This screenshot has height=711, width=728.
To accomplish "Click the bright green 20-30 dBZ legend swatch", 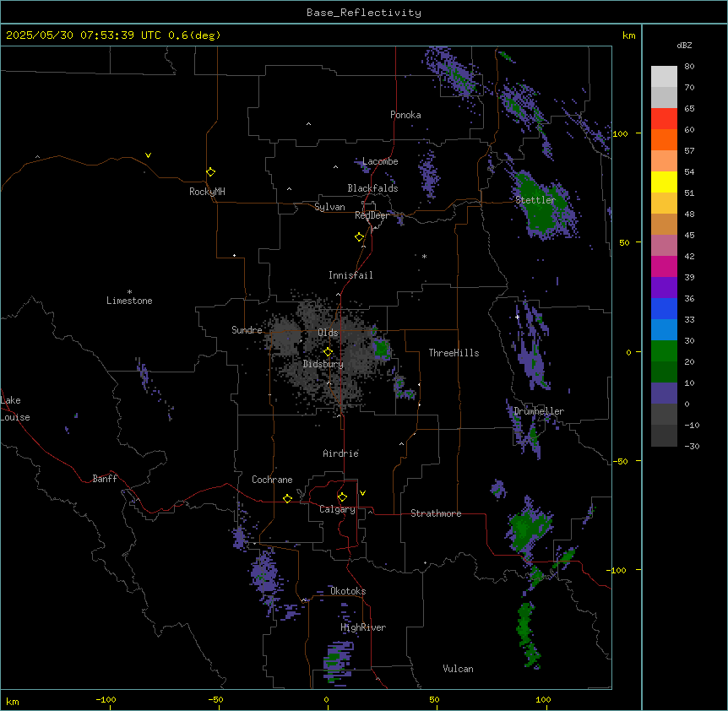I will [x=664, y=351].
